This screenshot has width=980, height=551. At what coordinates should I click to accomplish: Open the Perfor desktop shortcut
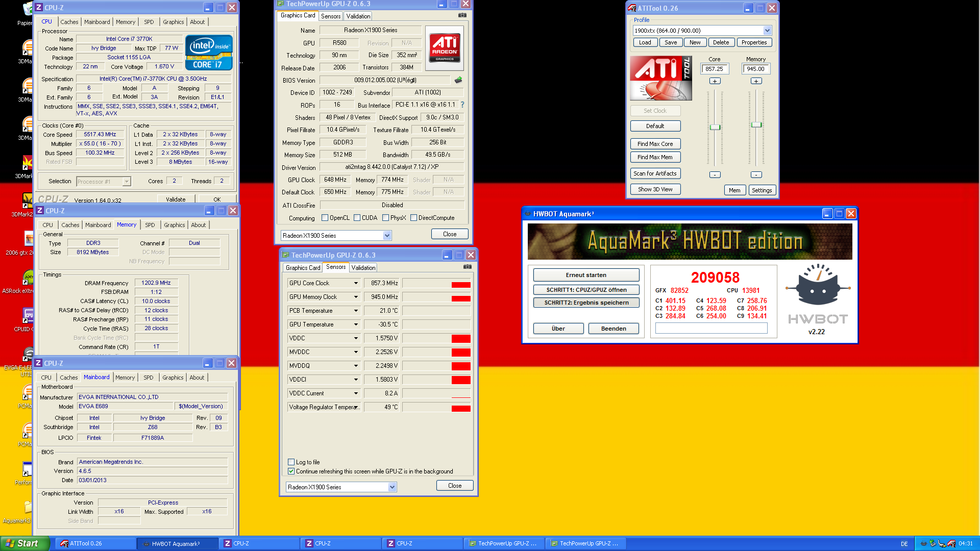24,472
